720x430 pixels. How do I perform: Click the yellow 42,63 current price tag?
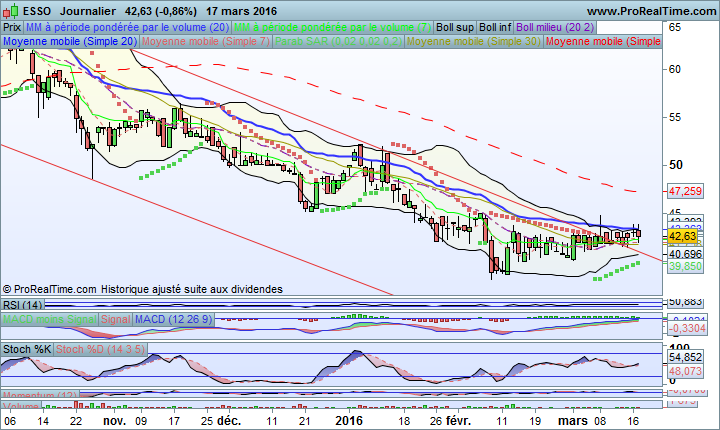pyautogui.click(x=683, y=236)
